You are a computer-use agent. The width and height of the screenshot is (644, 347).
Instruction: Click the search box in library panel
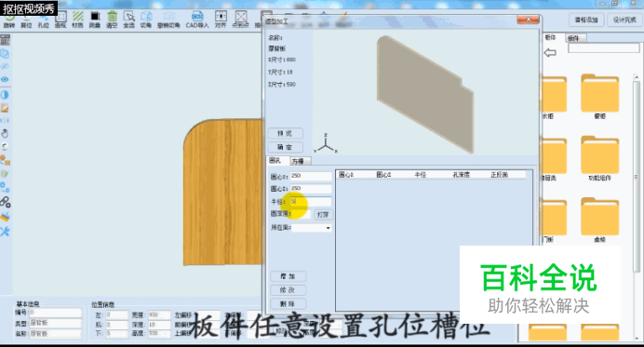(603, 48)
